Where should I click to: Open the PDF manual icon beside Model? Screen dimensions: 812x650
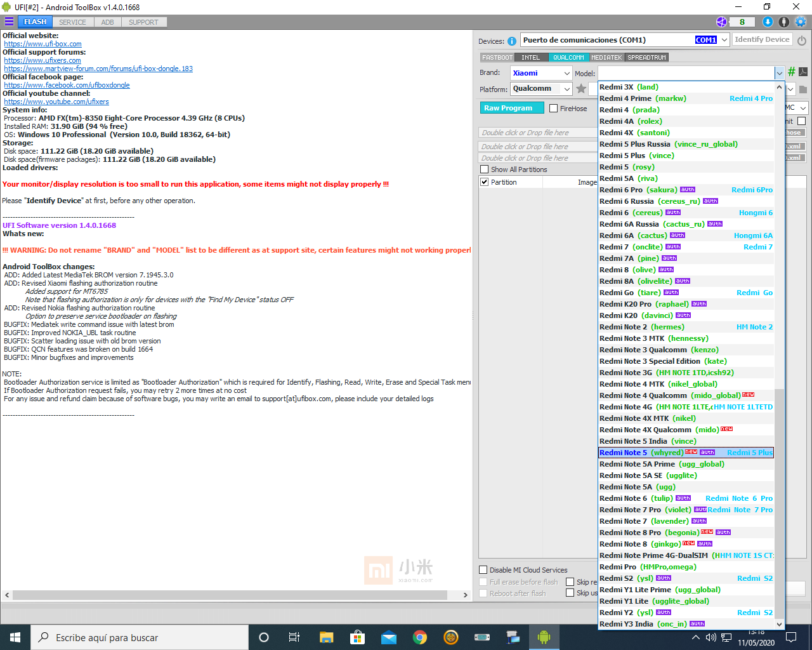[802, 72]
